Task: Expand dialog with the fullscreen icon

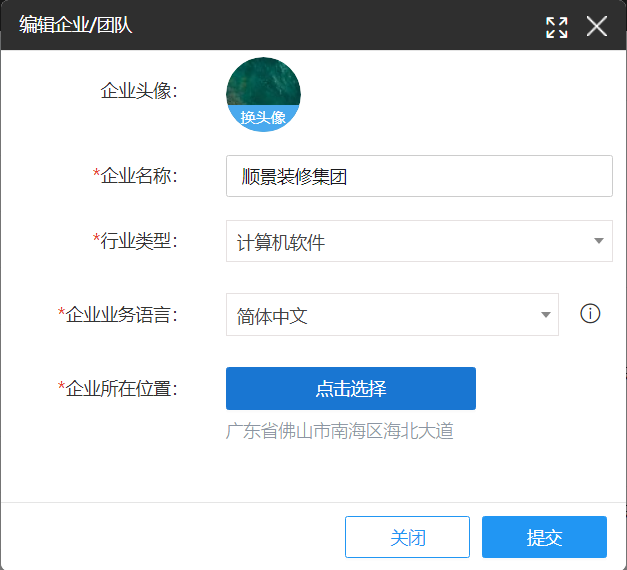Action: pyautogui.click(x=557, y=28)
